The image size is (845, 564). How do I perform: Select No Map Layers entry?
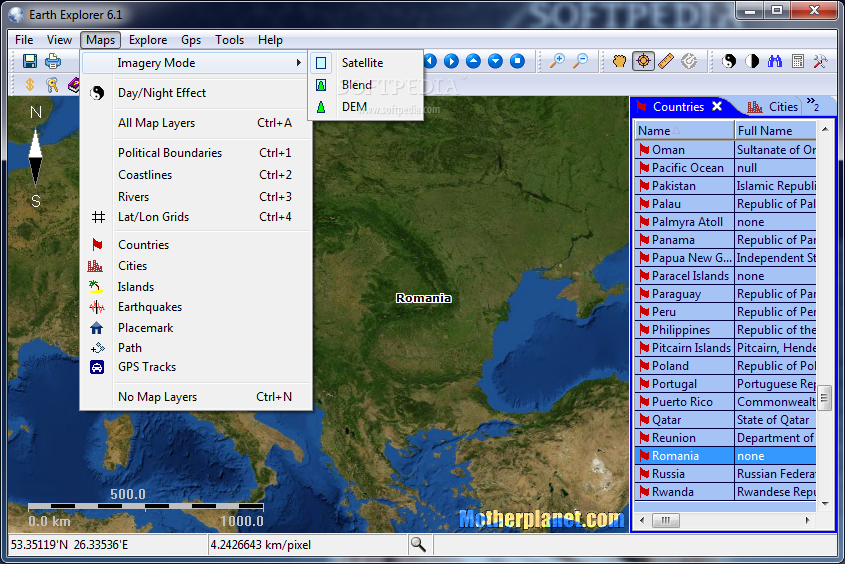195,397
